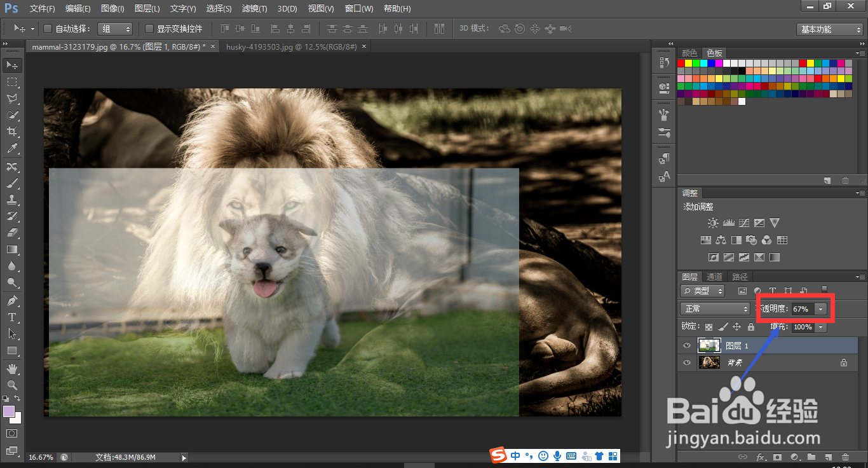The height and width of the screenshot is (468, 868).
Task: Switch to husky-4193503.jpg document tab
Action: pos(292,47)
